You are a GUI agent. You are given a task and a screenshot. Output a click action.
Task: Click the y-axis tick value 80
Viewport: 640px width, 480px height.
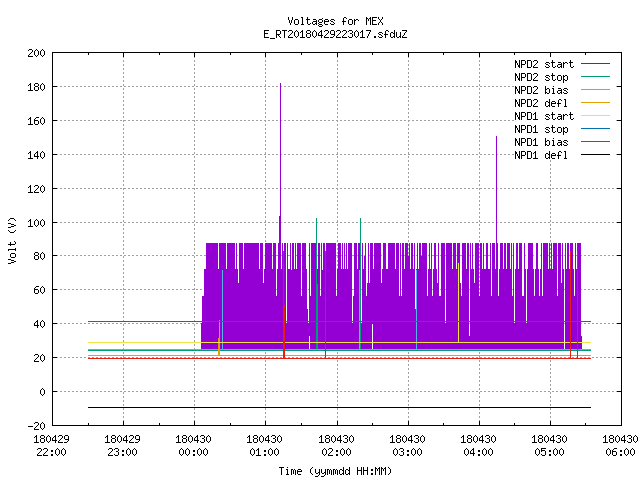(x=39, y=256)
